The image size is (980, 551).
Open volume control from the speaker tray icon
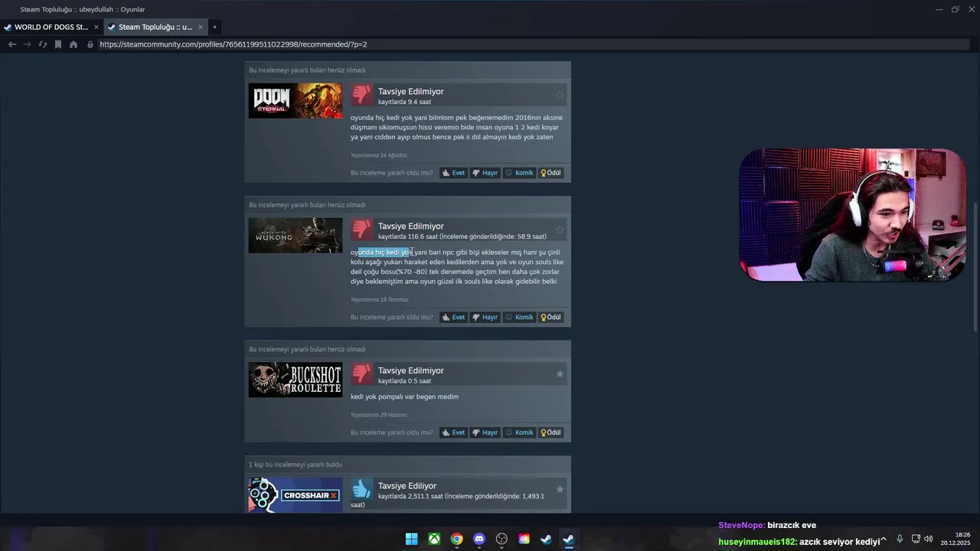tap(929, 539)
